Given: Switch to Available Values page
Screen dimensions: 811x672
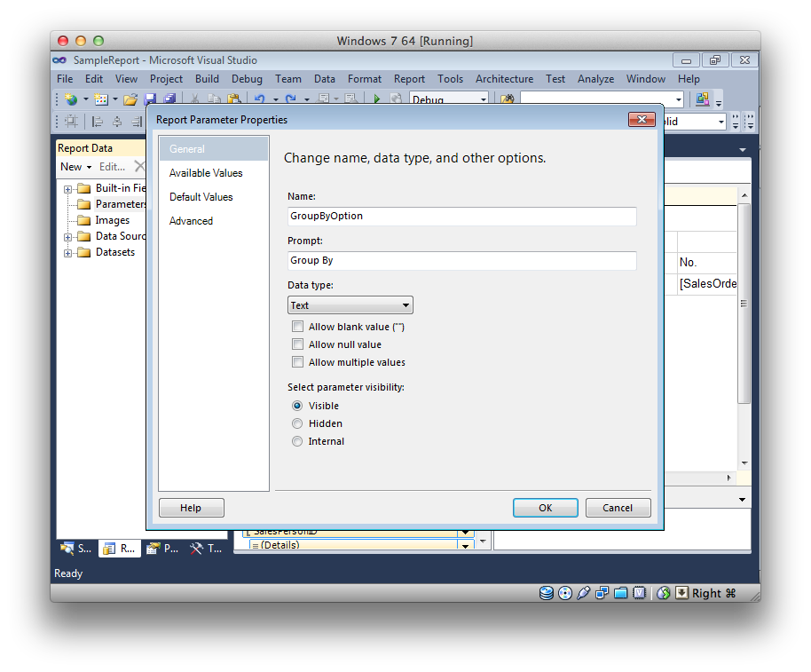Looking at the screenshot, I should [x=206, y=173].
